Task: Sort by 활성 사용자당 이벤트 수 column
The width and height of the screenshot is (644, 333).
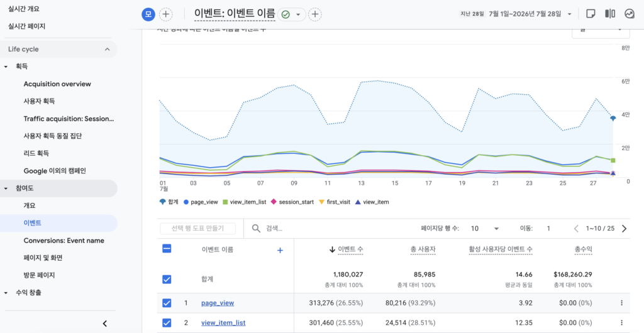Action: point(501,249)
